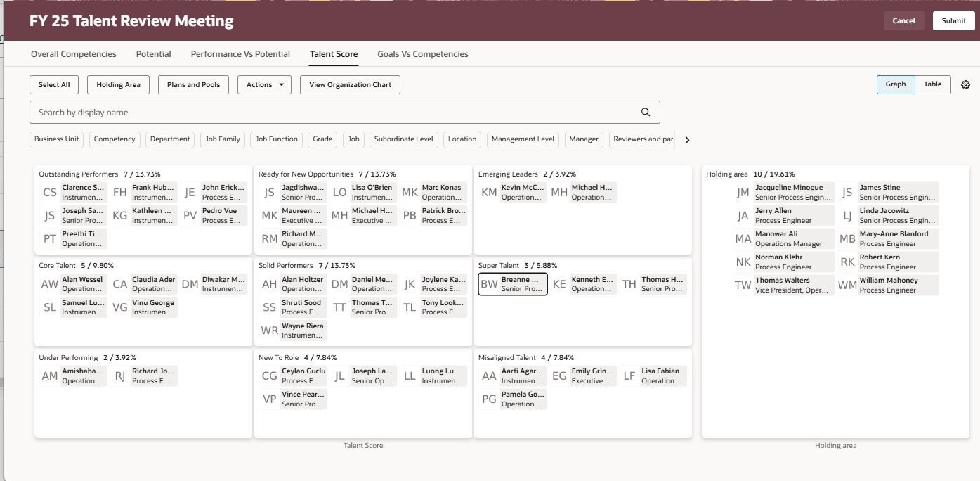Open the Job filter chip
This screenshot has width=980, height=481.
pos(353,139)
